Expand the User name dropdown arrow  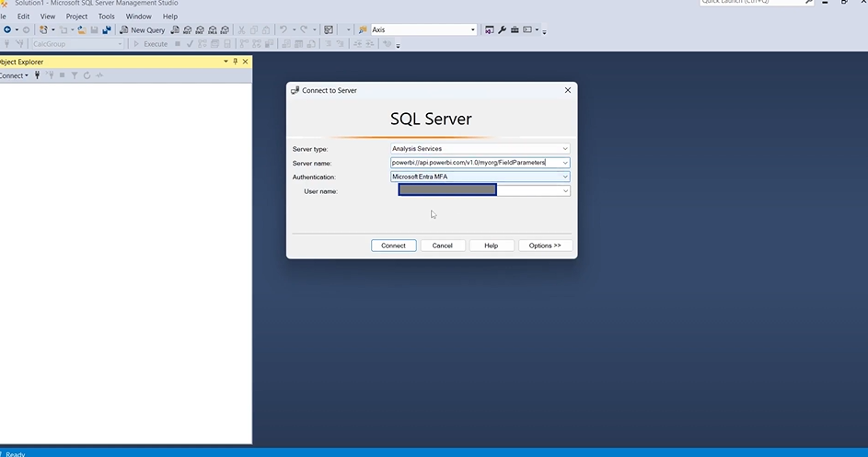[565, 191]
